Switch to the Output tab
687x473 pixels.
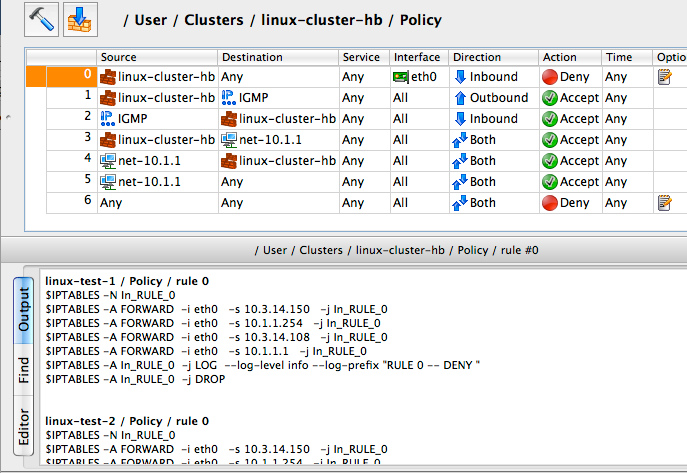24,310
